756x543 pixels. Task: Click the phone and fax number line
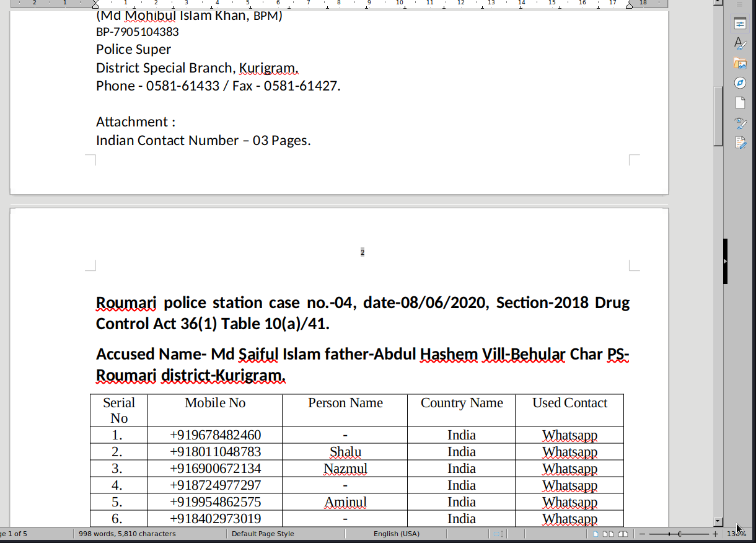point(218,86)
